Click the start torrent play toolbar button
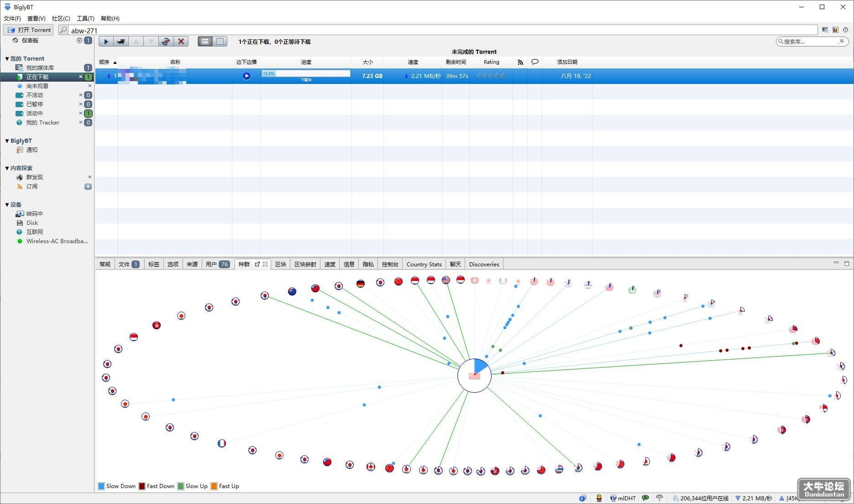854x504 pixels. 106,42
